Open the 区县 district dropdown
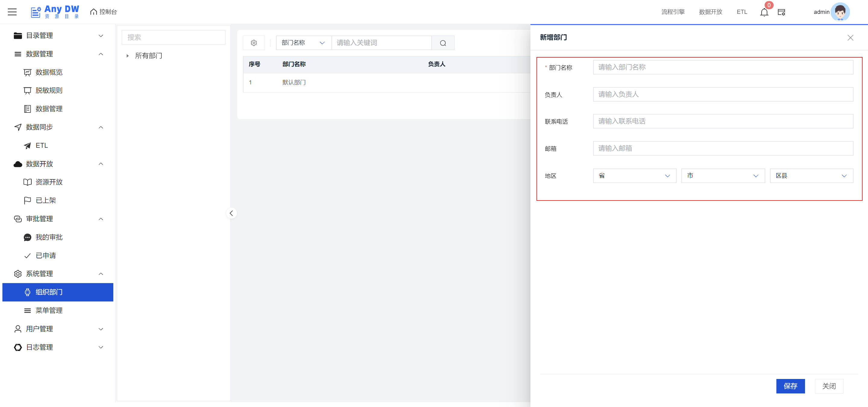868x407 pixels. pos(811,175)
